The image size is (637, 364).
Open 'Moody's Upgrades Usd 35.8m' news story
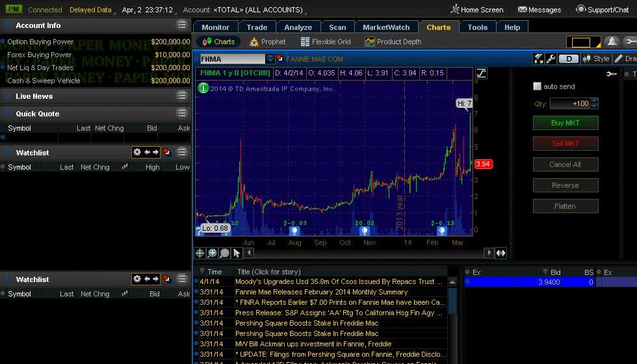click(339, 281)
